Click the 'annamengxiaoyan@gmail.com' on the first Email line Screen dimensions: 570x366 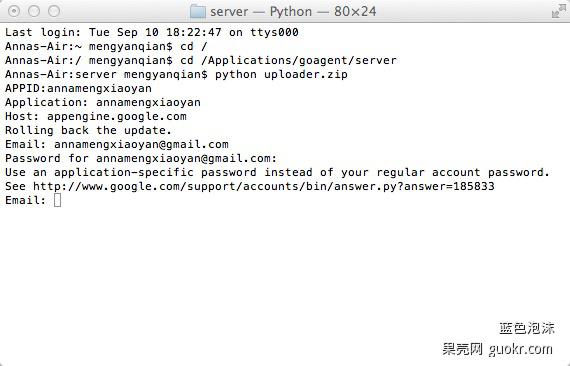[x=141, y=145]
